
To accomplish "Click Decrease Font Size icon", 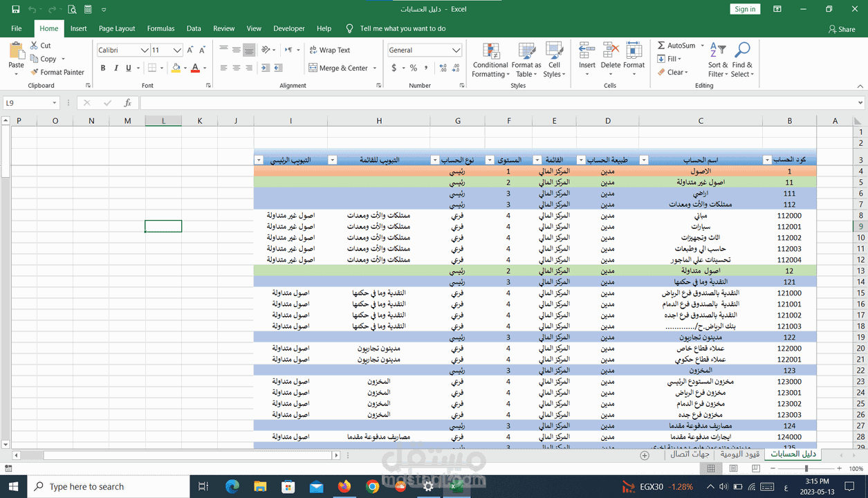I will pos(202,50).
